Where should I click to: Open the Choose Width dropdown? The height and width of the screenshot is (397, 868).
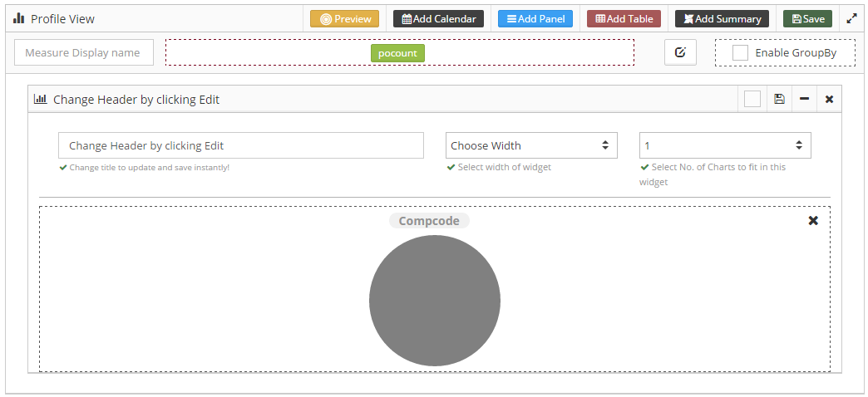531,145
